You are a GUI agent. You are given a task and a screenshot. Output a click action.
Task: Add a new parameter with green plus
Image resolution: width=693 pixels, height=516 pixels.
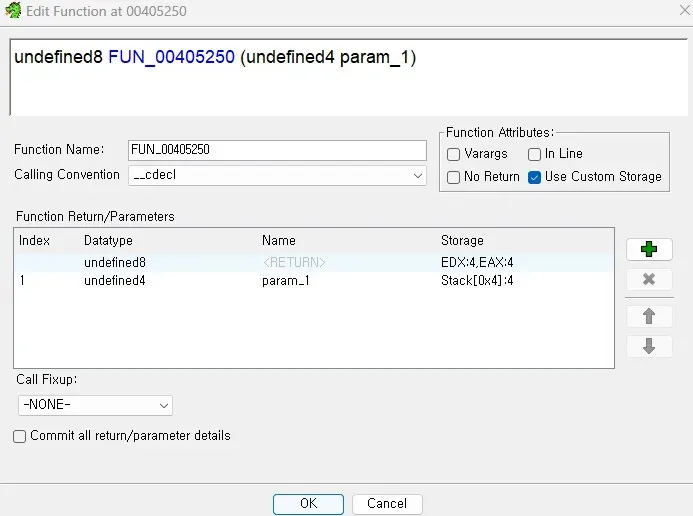(x=649, y=250)
